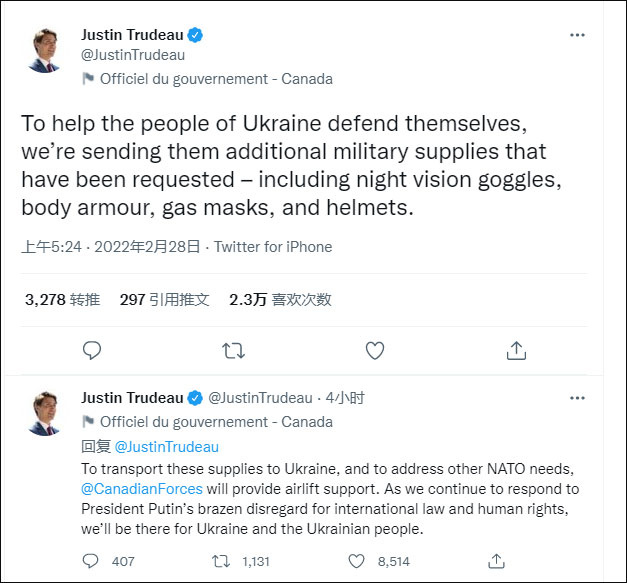
Task: View the 297 quote tweets
Action: (164, 299)
